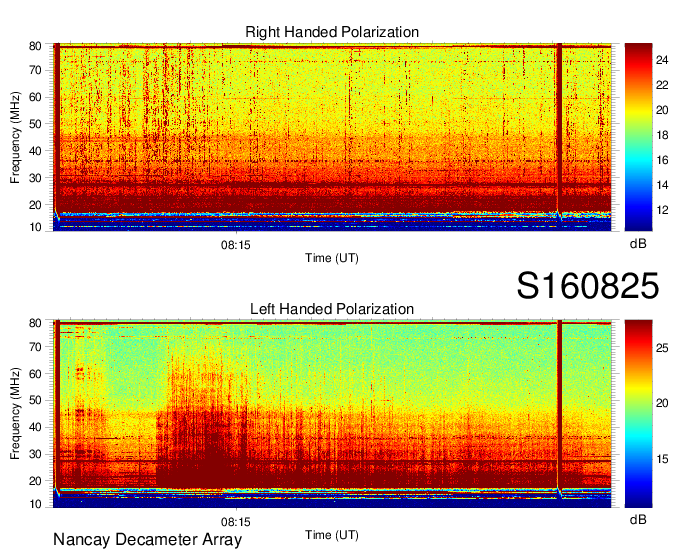Click the 18 value on the top colorbar
Screen dimensions: 680x552
click(662, 135)
